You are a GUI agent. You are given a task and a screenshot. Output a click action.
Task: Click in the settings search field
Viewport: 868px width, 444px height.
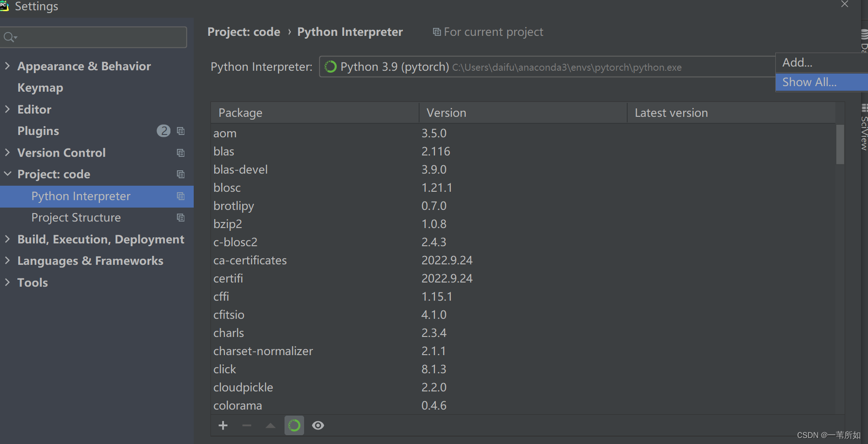pos(94,37)
